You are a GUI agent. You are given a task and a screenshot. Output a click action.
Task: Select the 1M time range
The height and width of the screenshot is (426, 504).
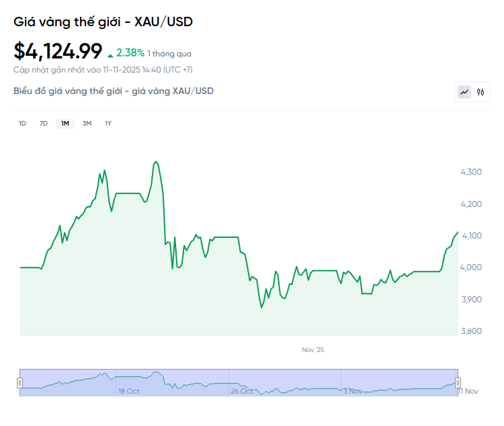point(65,123)
